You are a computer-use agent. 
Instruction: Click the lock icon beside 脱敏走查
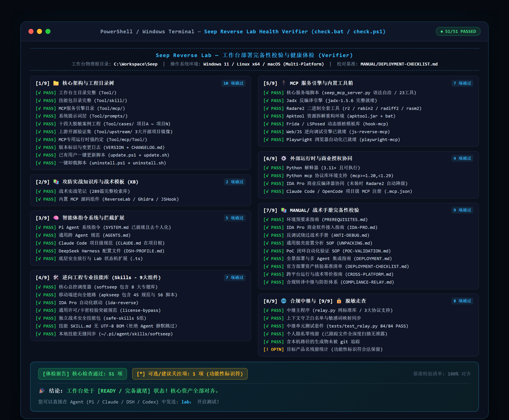[339, 301]
